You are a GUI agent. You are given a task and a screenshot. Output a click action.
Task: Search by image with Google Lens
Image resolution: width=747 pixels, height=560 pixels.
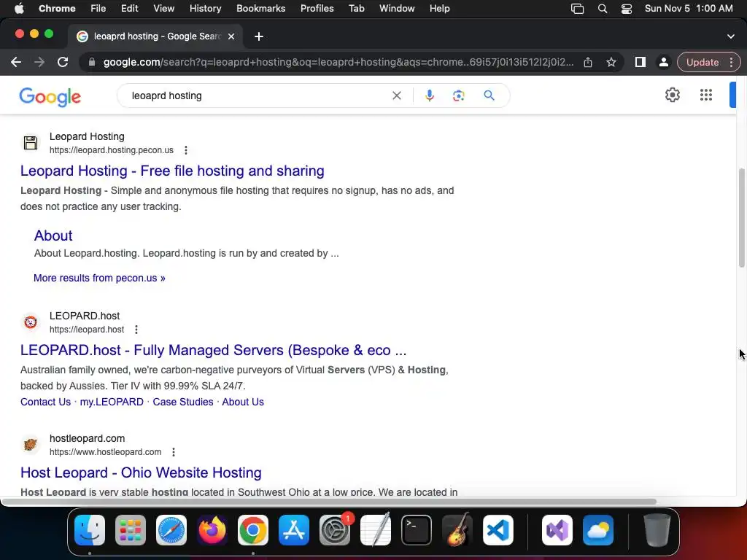pos(458,96)
